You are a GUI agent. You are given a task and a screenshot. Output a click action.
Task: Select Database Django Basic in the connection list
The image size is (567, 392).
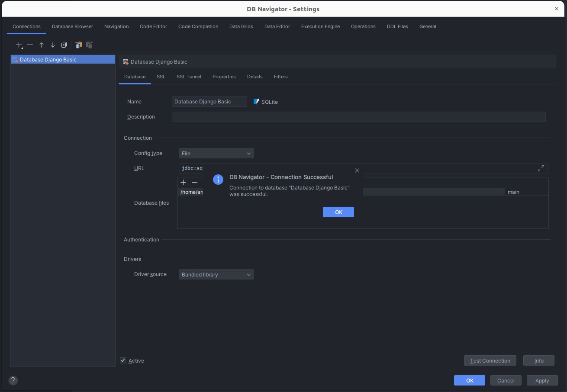click(63, 60)
